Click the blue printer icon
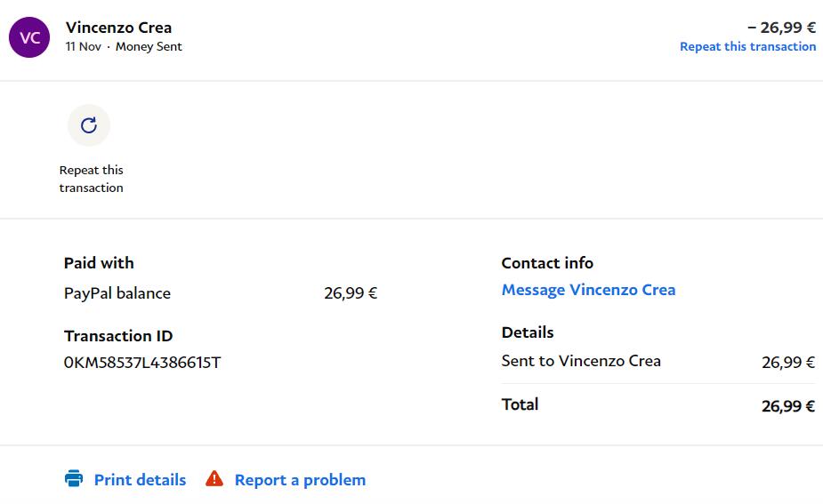Image resolution: width=823 pixels, height=504 pixels. tap(74, 479)
